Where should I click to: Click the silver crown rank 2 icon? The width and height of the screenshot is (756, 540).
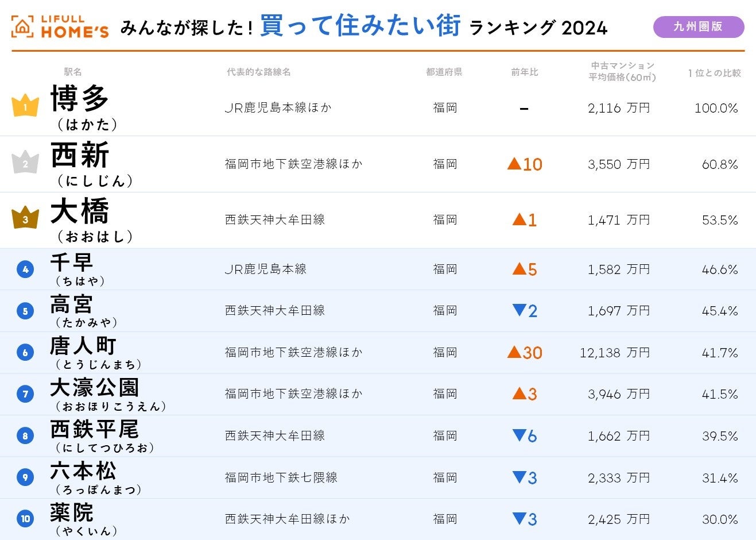point(25,163)
